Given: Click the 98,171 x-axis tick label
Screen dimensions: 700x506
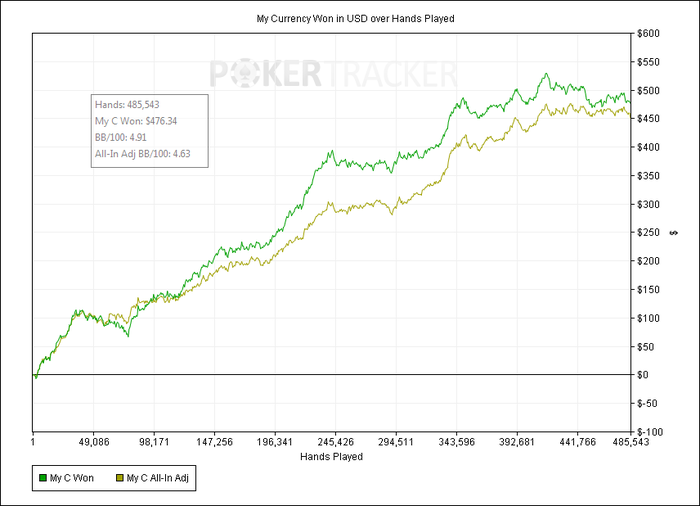Looking at the screenshot, I should (x=154, y=442).
